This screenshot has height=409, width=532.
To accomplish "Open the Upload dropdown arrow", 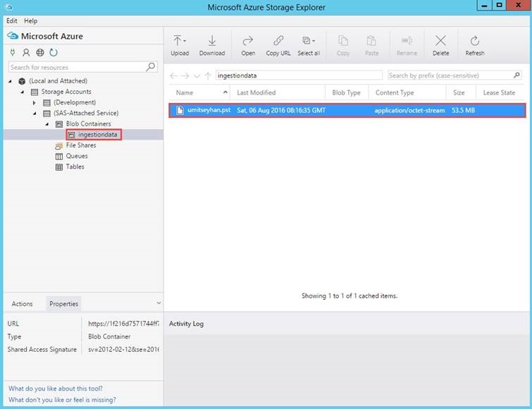I will (x=185, y=41).
